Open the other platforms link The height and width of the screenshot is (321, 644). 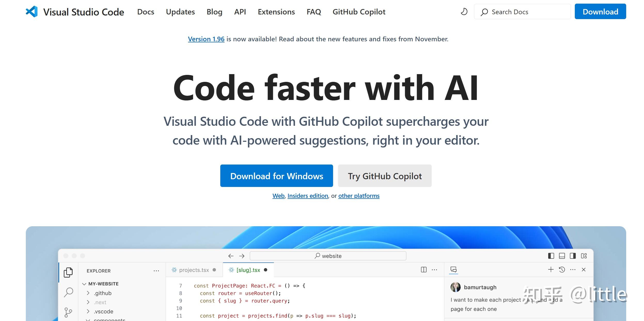point(359,196)
